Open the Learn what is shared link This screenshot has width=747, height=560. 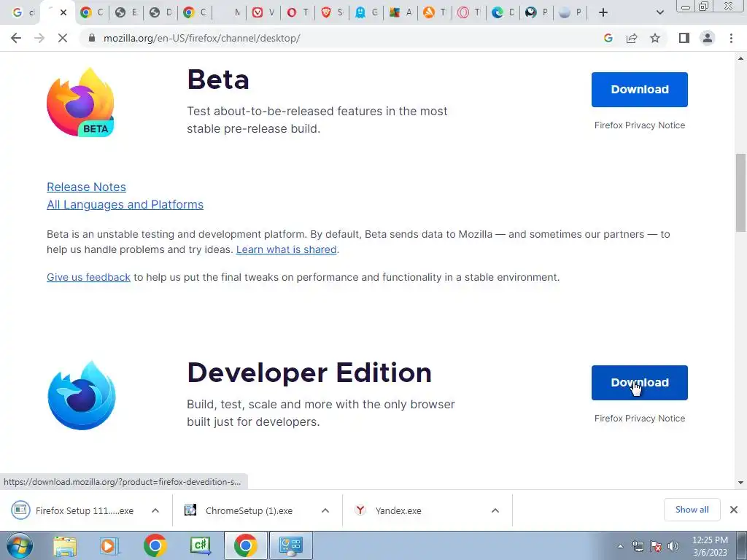click(286, 249)
